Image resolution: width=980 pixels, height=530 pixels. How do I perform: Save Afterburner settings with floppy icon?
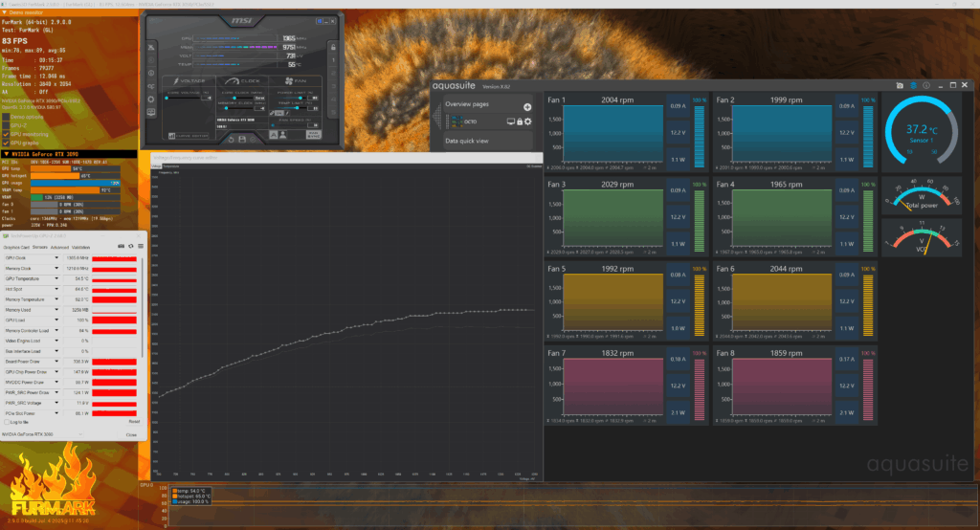coord(242,140)
